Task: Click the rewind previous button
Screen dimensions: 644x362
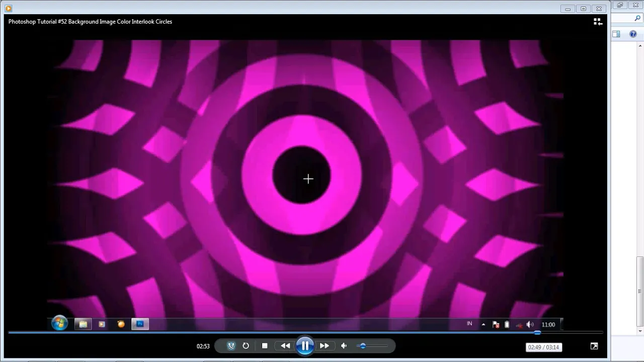Action: click(285, 346)
